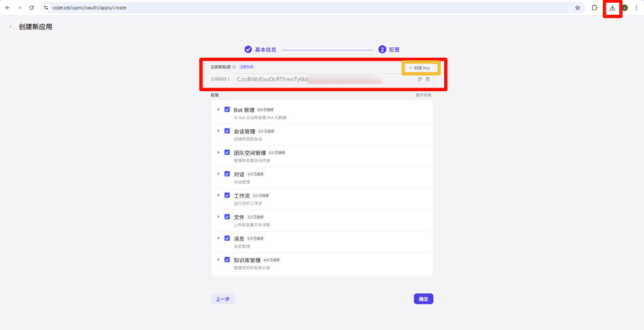Click the 创建 Key button
The height and width of the screenshot is (330, 644).
coord(419,68)
